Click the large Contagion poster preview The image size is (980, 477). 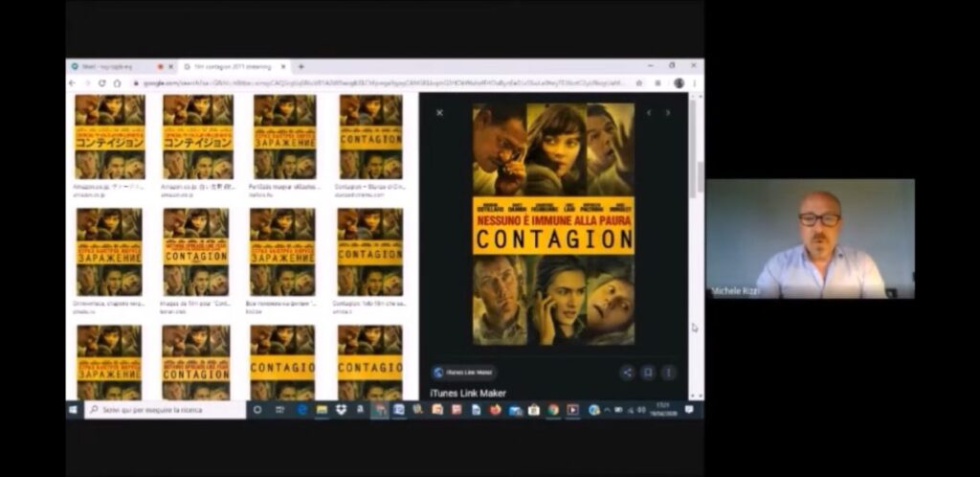(x=553, y=224)
